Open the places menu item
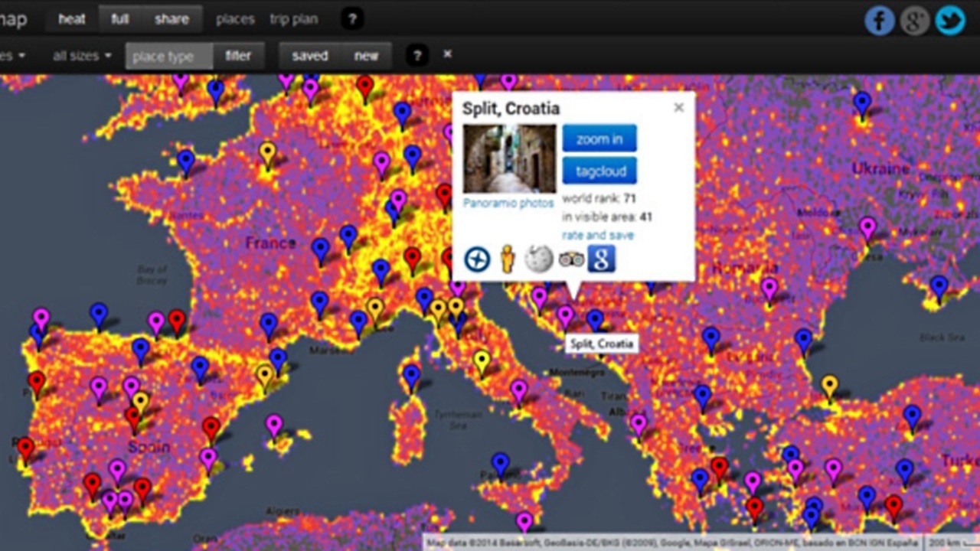Image resolution: width=980 pixels, height=551 pixels. click(x=235, y=20)
